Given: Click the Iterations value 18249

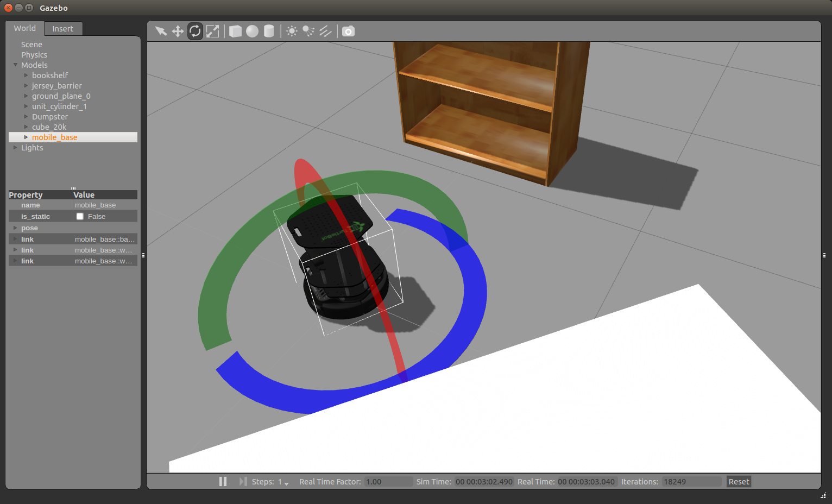Looking at the screenshot, I should [x=691, y=482].
